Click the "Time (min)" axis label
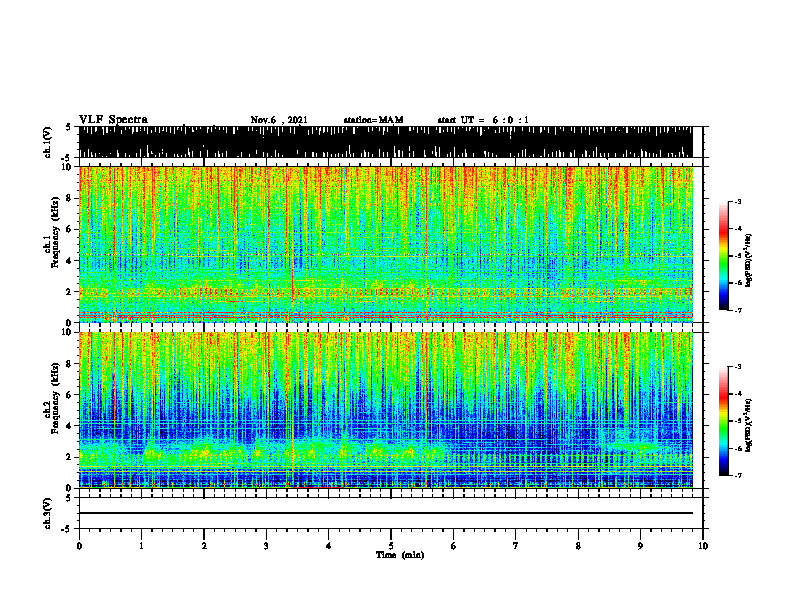 (400, 555)
